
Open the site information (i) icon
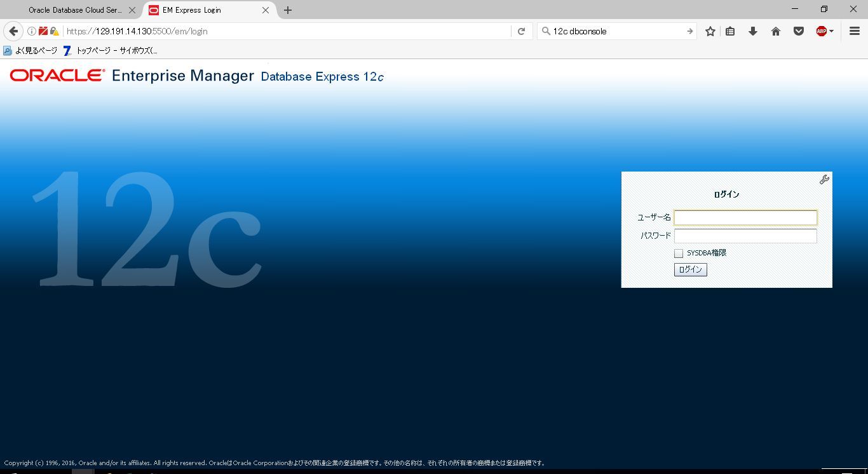click(31, 31)
